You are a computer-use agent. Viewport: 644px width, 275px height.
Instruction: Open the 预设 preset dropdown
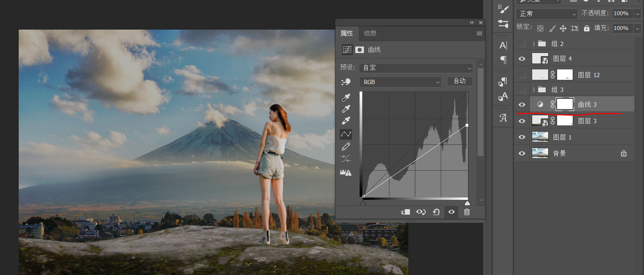416,68
